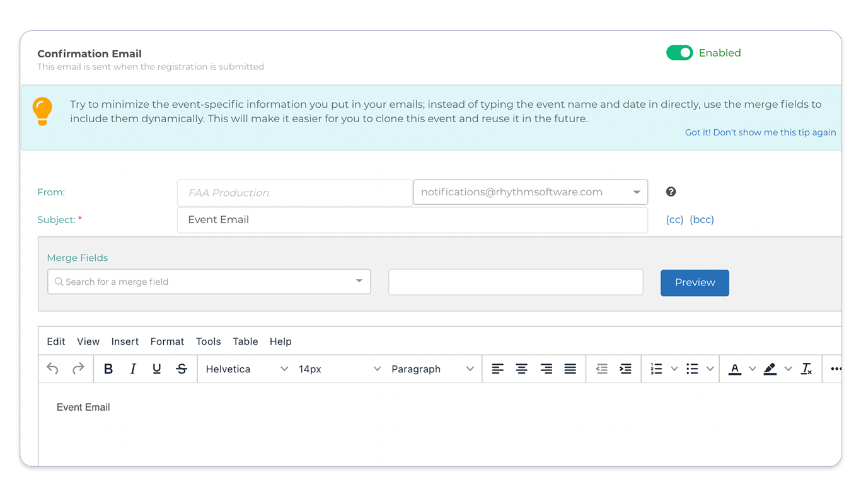Click the Subject field with Event Email
Image resolution: width=861 pixels, height=504 pixels.
click(x=412, y=220)
